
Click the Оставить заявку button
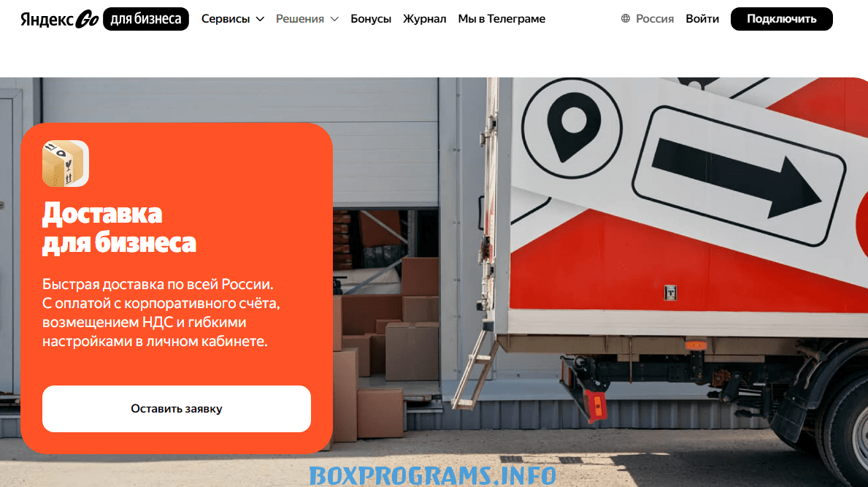(x=177, y=408)
